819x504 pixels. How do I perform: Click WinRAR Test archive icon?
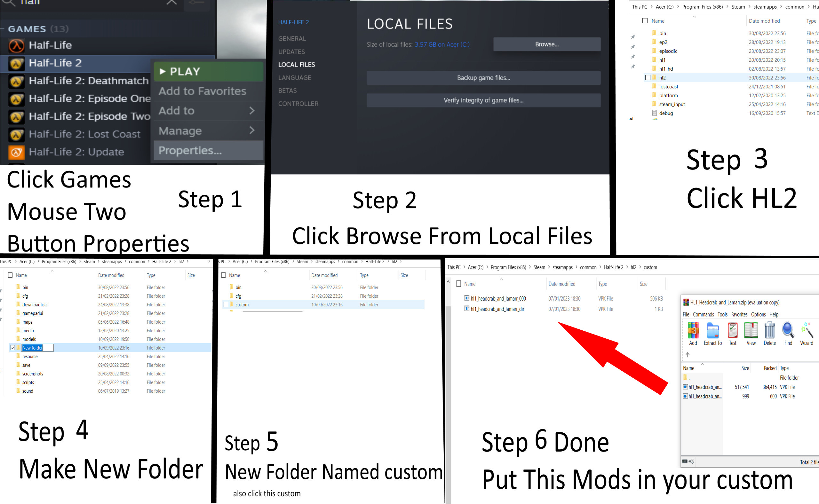click(733, 331)
